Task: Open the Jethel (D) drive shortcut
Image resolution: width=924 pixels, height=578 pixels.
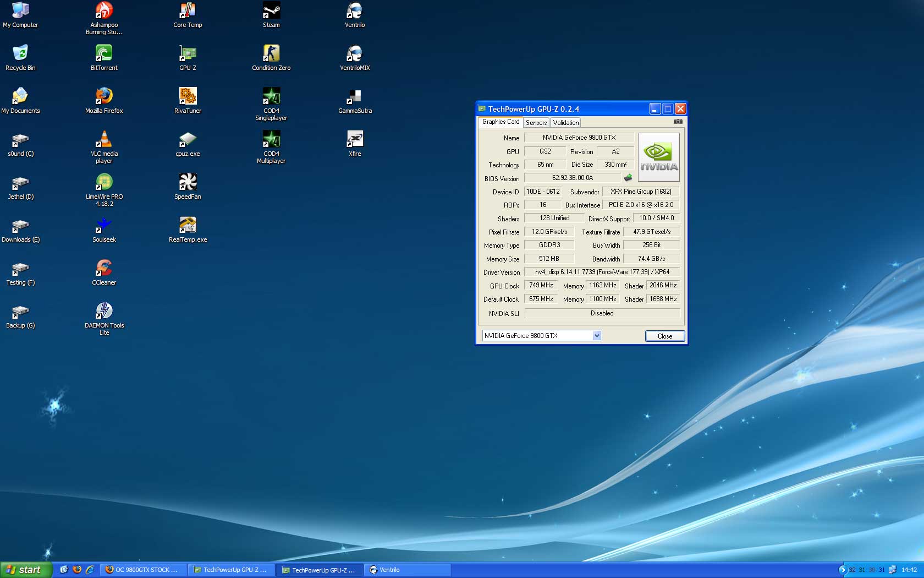Action: point(20,187)
